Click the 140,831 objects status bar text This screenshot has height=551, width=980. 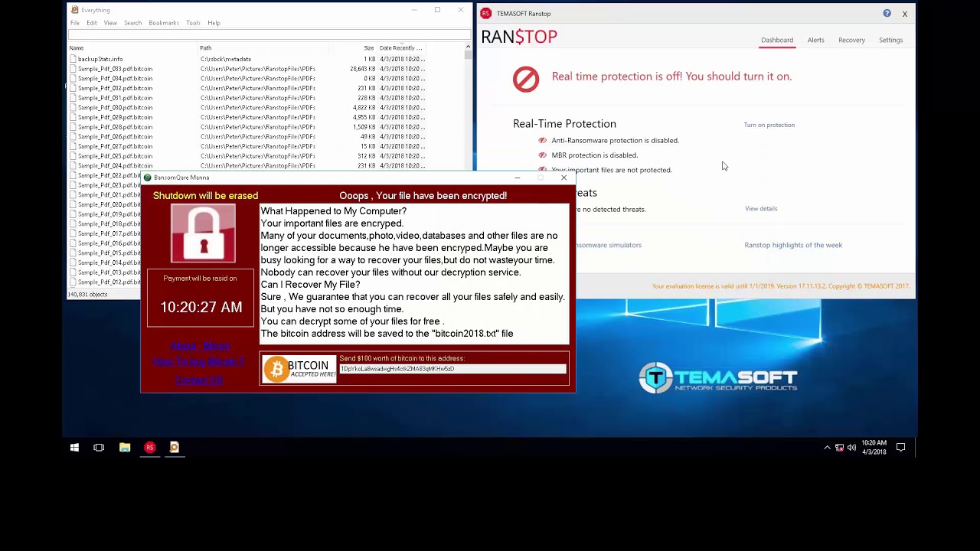pos(87,295)
